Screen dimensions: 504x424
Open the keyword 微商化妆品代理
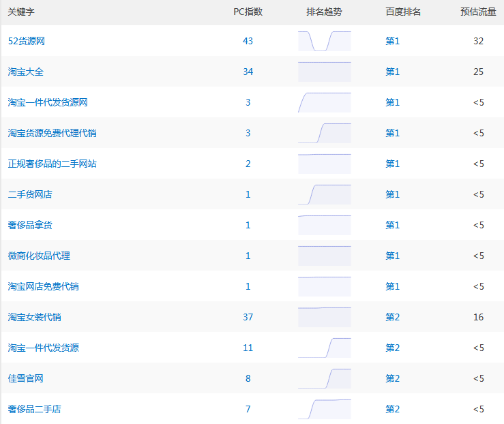coord(39,256)
